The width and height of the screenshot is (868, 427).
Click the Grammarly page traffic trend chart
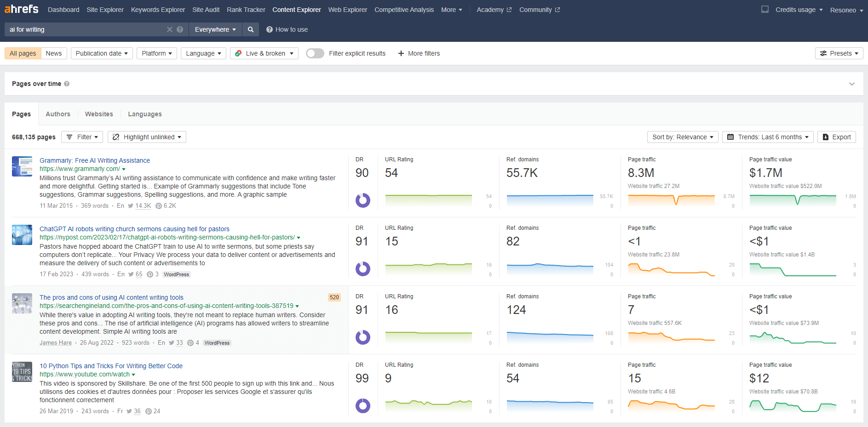click(x=671, y=199)
